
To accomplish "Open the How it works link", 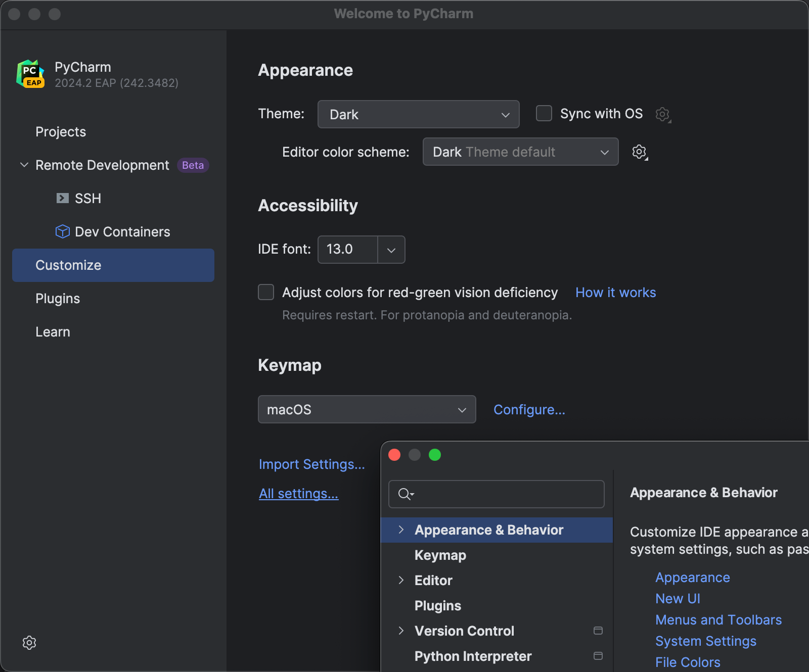I will (x=615, y=292).
